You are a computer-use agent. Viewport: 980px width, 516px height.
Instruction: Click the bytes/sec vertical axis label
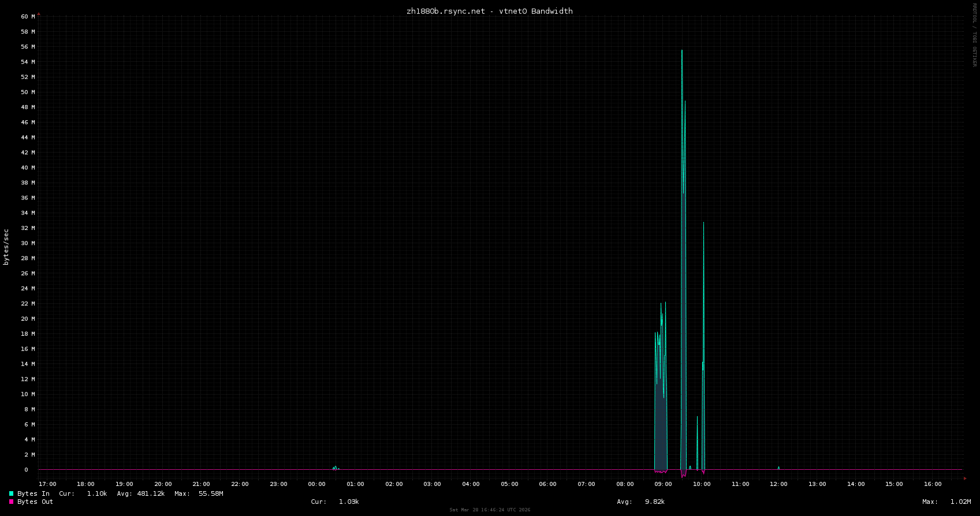coord(6,247)
